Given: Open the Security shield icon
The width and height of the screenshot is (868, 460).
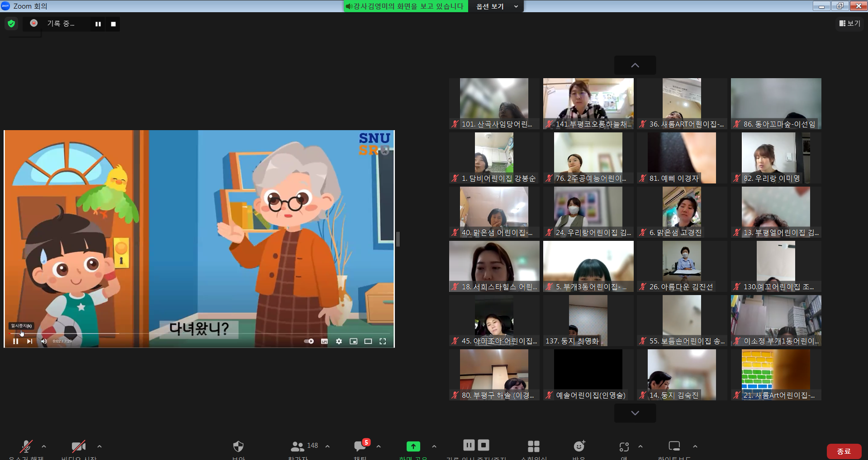Looking at the screenshot, I should [x=238, y=446].
